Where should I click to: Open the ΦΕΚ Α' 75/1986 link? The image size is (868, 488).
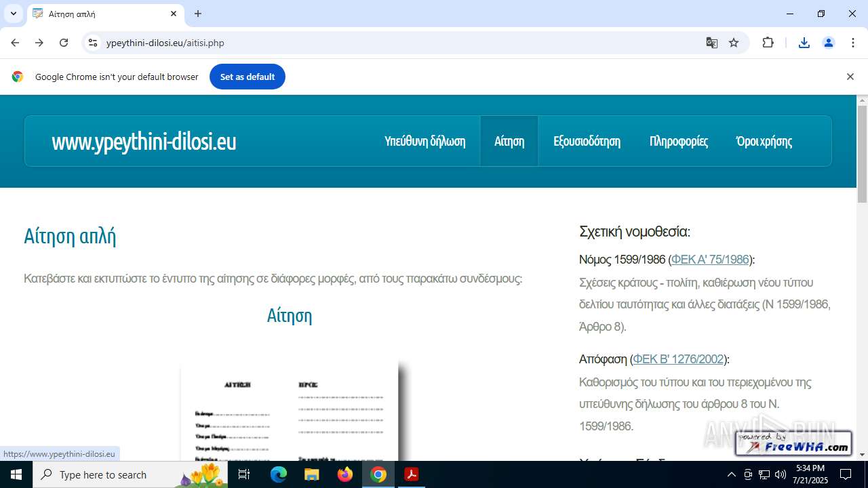pyautogui.click(x=710, y=260)
